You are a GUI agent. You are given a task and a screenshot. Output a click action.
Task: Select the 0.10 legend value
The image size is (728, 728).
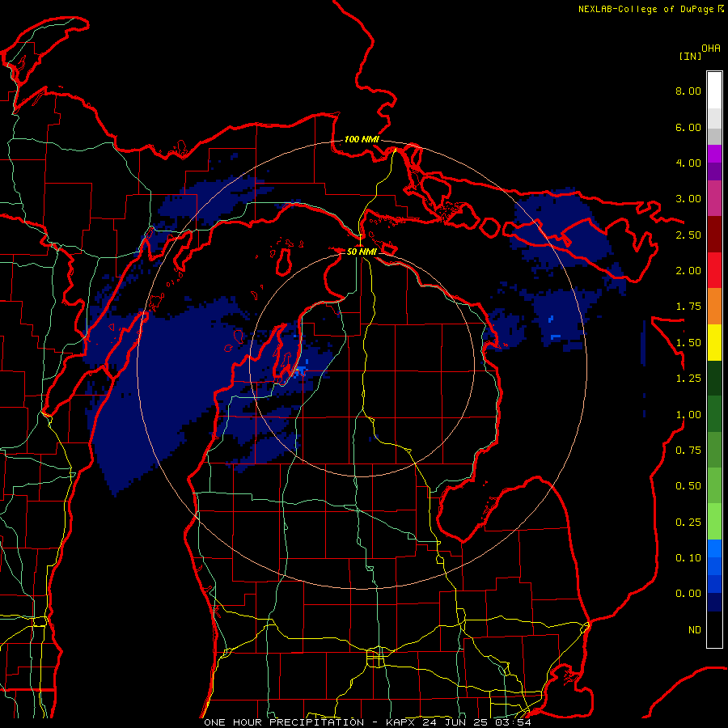pos(688,558)
